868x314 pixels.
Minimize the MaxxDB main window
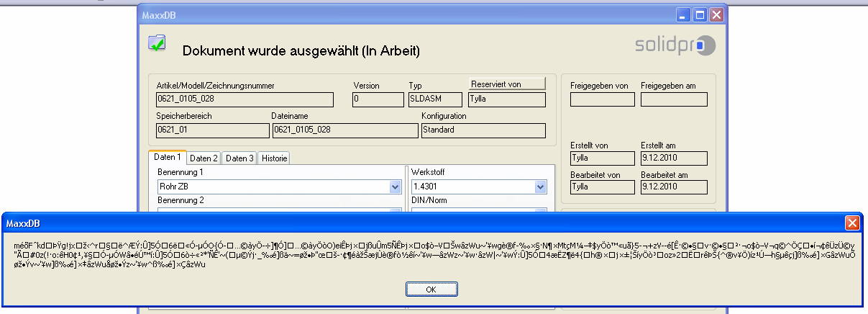685,14
